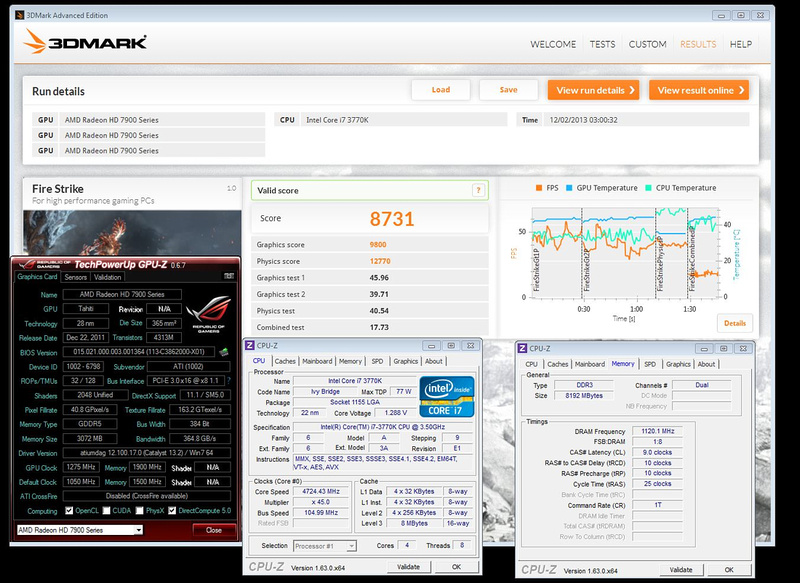Click OK in the CPU-Z CPU tab window
Image resolution: width=800 pixels, height=583 pixels.
click(x=456, y=567)
